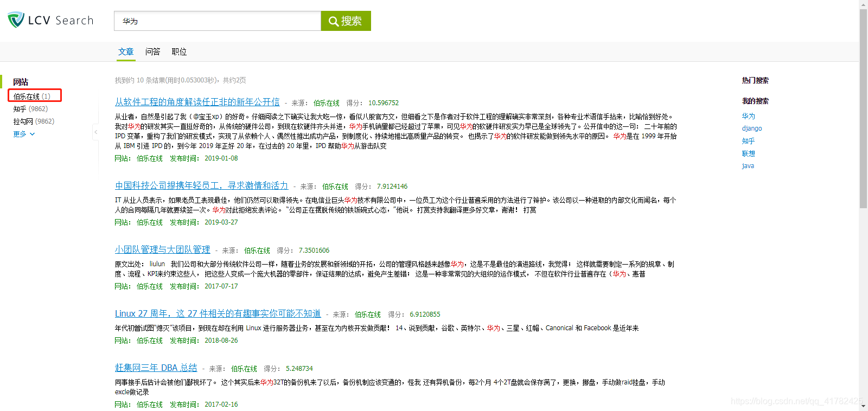Click publish date 2017-07-17
The image size is (868, 411).
tap(221, 286)
